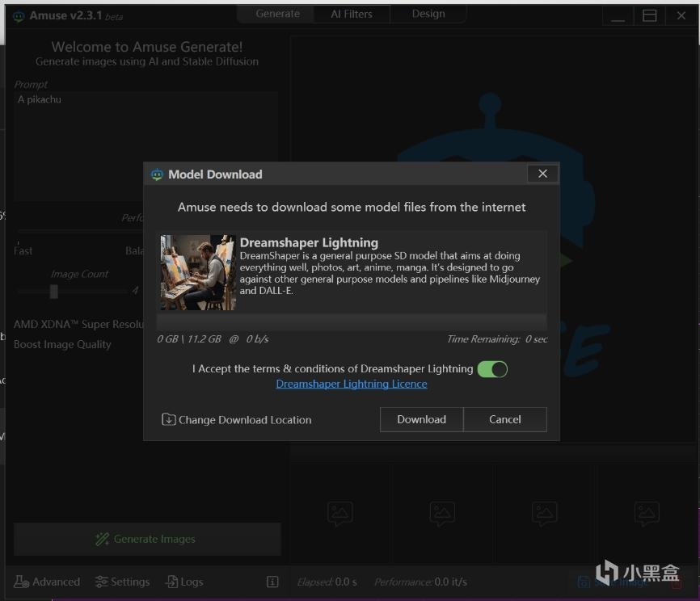Click the Download button
This screenshot has width=700, height=601.
point(421,419)
